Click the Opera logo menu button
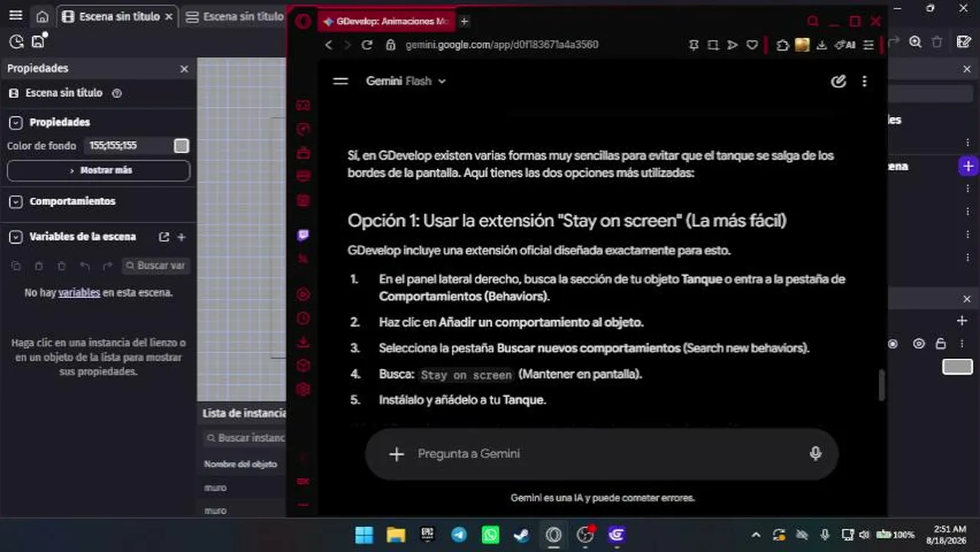The width and height of the screenshot is (980, 552). coord(303,21)
